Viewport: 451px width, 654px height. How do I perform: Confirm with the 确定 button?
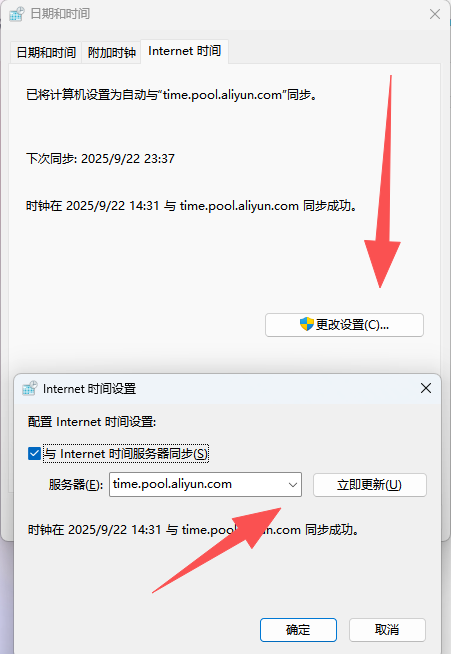click(298, 630)
